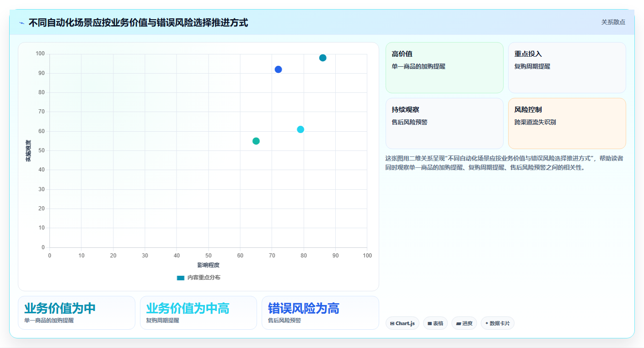Viewport: 644px width, 348px height.
Task: Click 跨渠道流失识别 text in the 风险控制 card
Action: pyautogui.click(x=535, y=122)
